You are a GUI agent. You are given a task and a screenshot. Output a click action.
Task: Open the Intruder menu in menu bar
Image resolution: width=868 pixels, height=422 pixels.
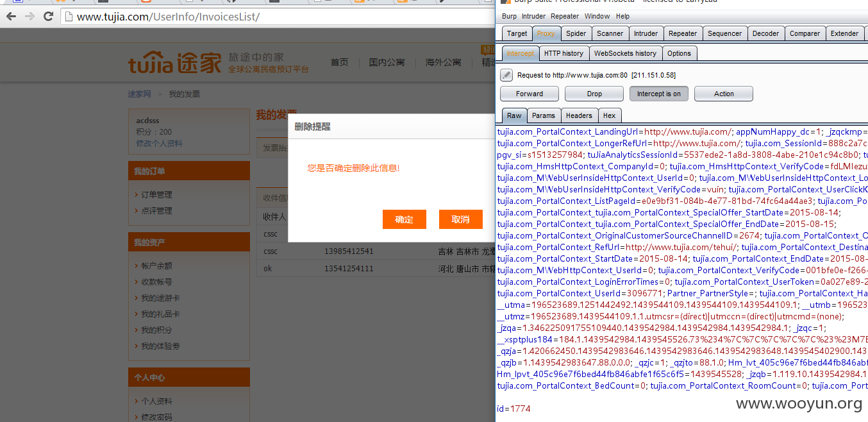pyautogui.click(x=533, y=16)
